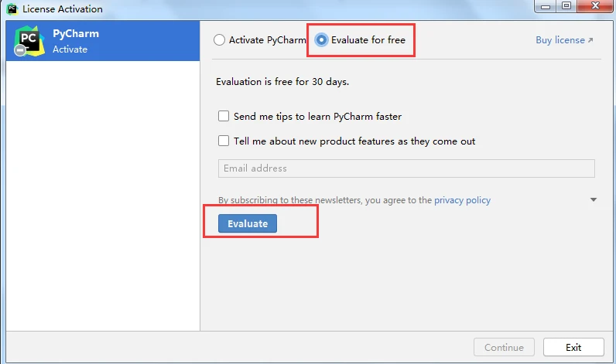Click the external arrow icon beside Buy license
616x364 pixels.
coord(590,40)
